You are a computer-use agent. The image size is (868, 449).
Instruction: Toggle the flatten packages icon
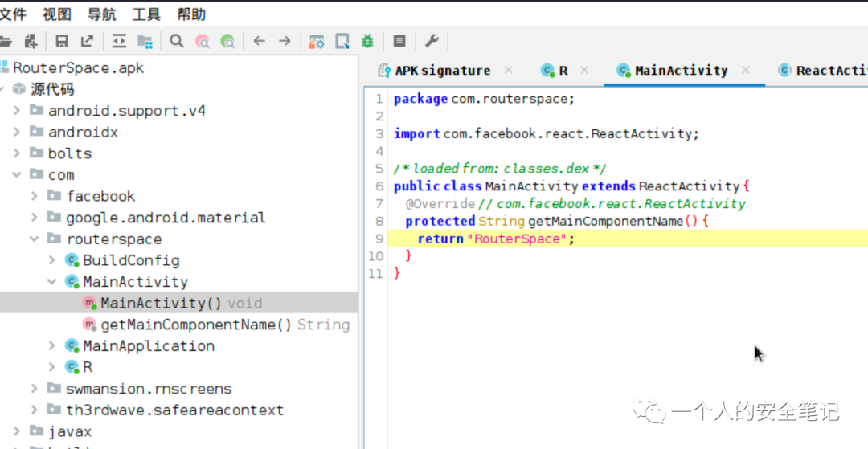click(145, 41)
